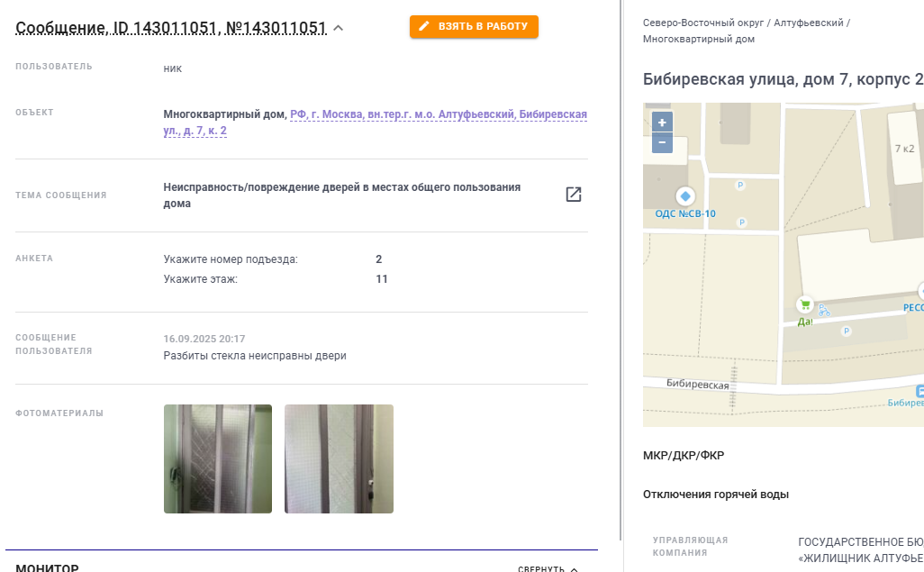Click the bicycle icon near Да! store
Image resolution: width=924 pixels, height=572 pixels.
[824, 310]
